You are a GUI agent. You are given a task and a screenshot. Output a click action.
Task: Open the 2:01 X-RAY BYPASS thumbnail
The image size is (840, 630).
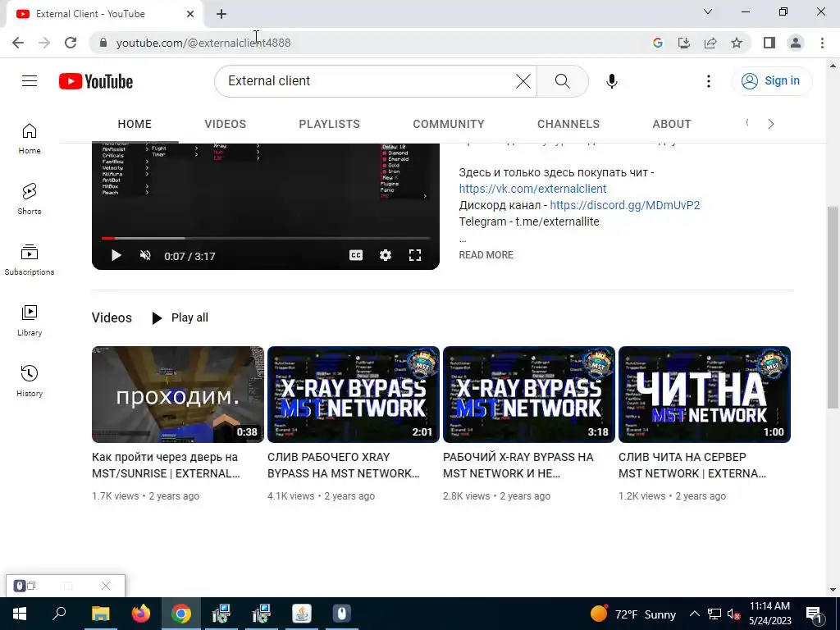tap(354, 395)
